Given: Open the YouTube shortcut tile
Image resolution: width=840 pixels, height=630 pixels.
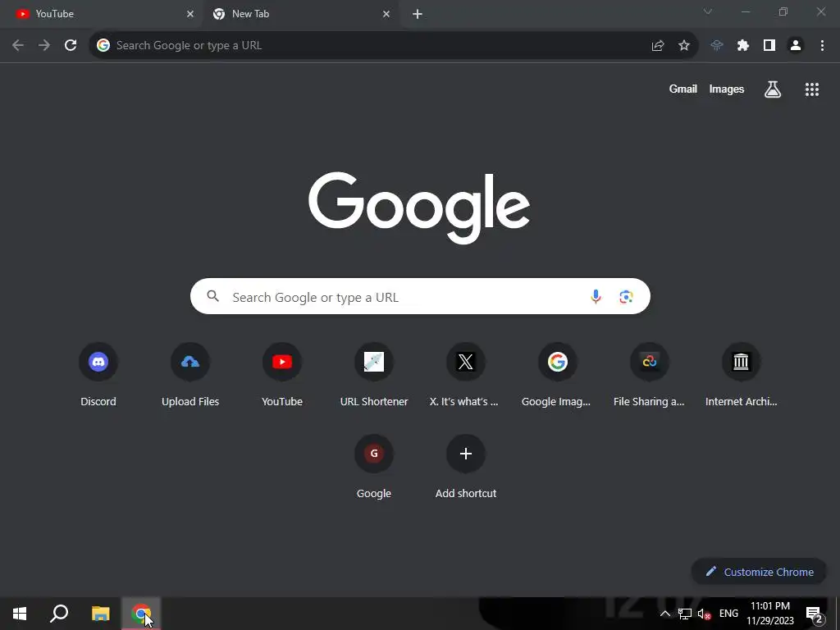Looking at the screenshot, I should (x=282, y=376).
